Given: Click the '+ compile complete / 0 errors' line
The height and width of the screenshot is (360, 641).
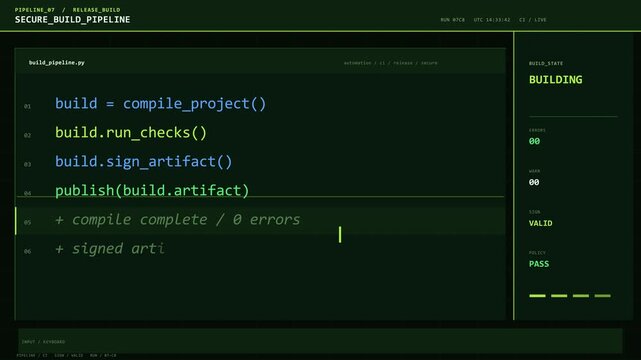Looking at the screenshot, I should coord(177,220).
